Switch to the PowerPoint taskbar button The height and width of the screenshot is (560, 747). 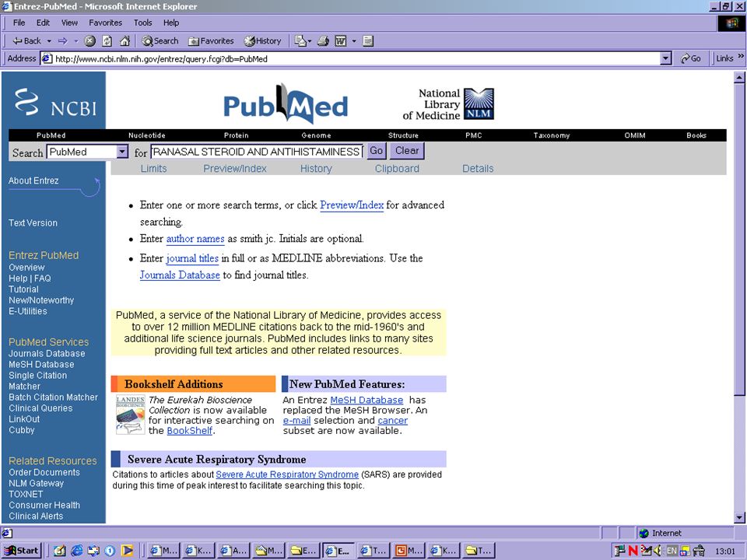point(409,551)
